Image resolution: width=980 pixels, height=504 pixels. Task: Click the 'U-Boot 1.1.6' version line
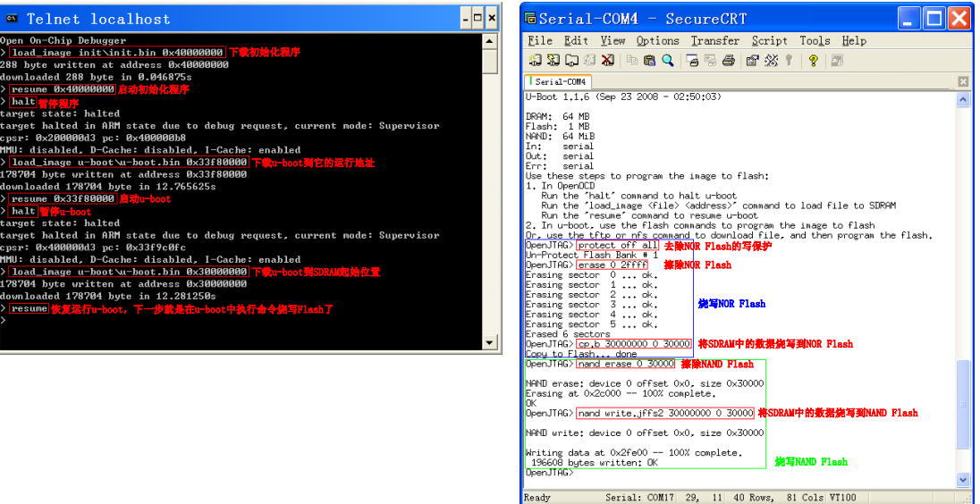[x=622, y=97]
